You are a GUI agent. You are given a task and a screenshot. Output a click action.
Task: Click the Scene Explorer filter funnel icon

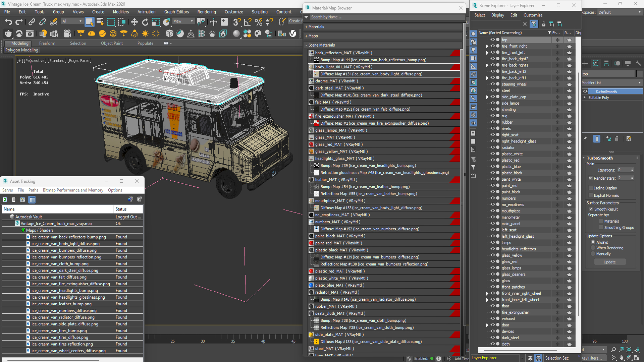[534, 24]
